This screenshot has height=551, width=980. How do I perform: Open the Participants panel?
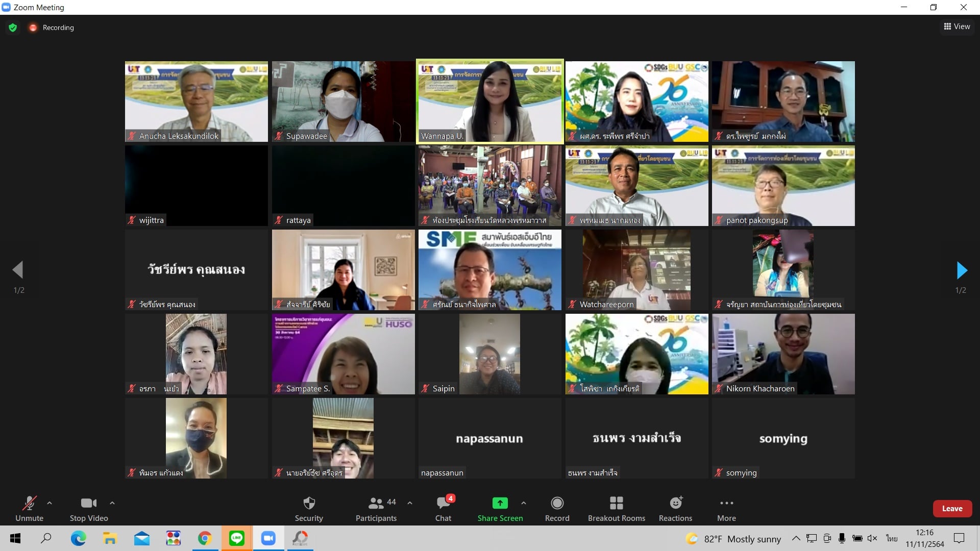[x=376, y=509]
